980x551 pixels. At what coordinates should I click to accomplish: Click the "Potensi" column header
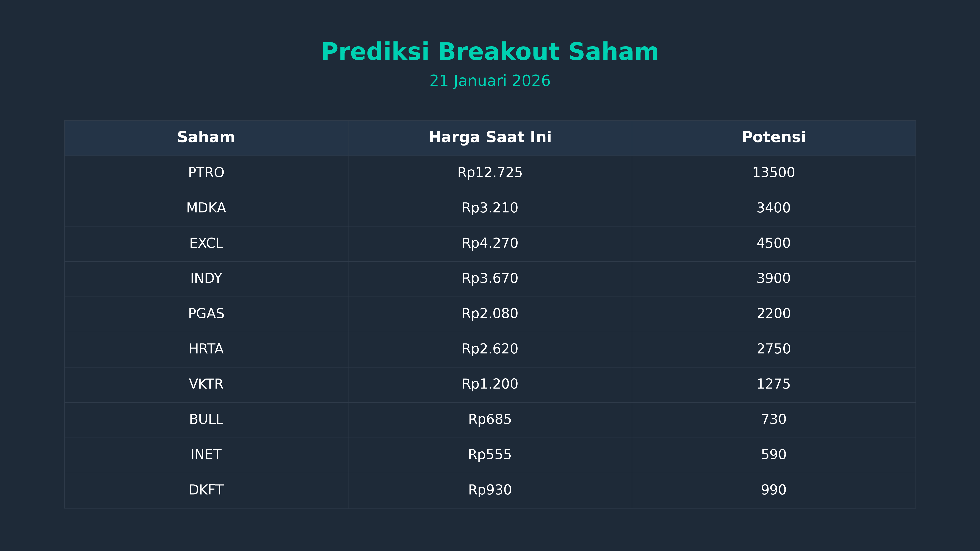coord(773,137)
